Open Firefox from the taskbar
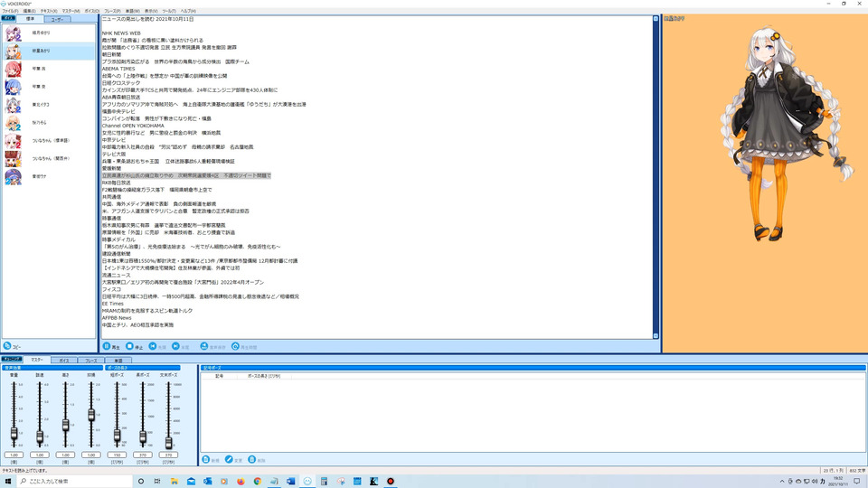The image size is (868, 488). [x=241, y=482]
